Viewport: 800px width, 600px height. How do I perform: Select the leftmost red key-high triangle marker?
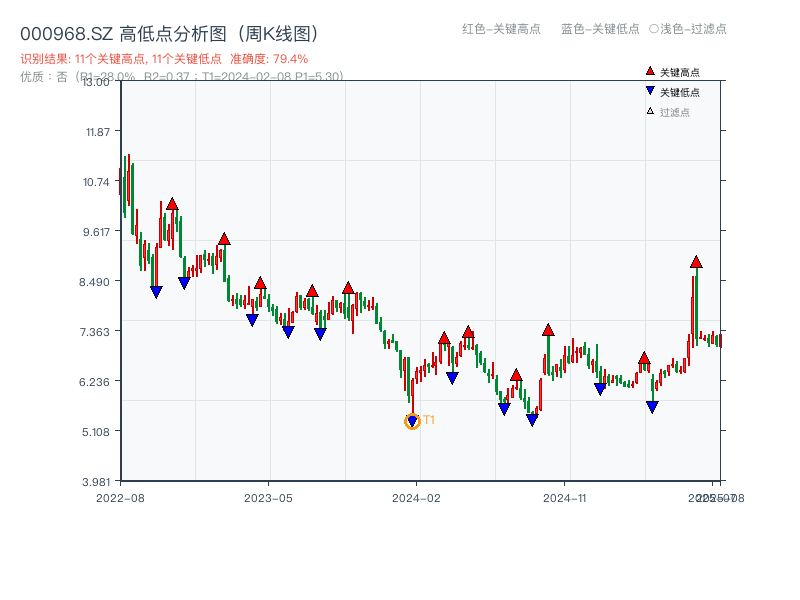click(172, 204)
